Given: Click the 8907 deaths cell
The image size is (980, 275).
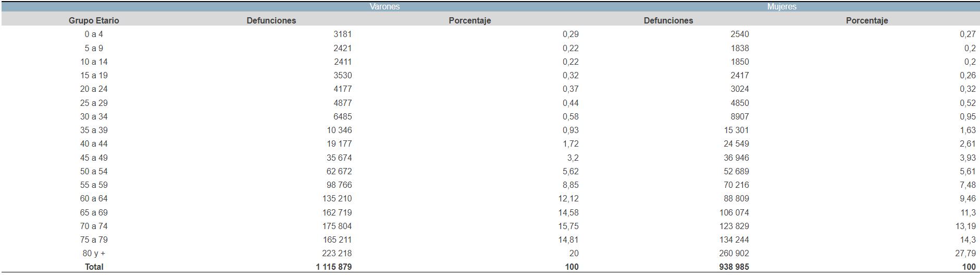Looking at the screenshot, I should point(739,116).
